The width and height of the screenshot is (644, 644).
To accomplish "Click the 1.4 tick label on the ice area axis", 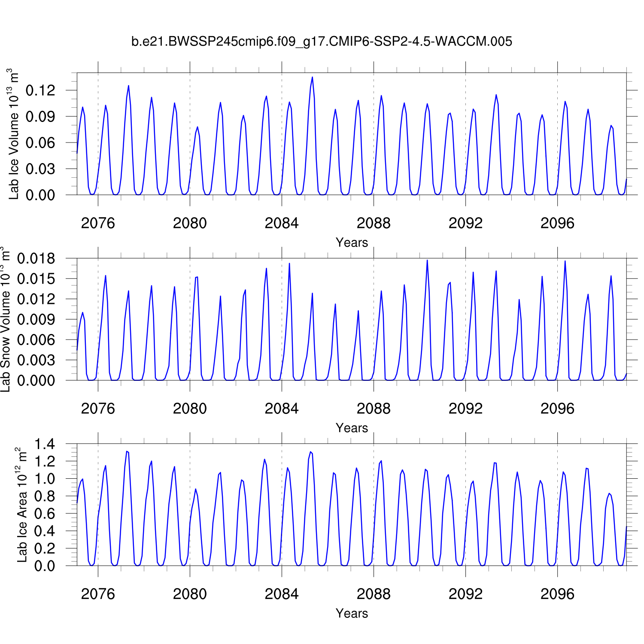I will tap(45, 444).
